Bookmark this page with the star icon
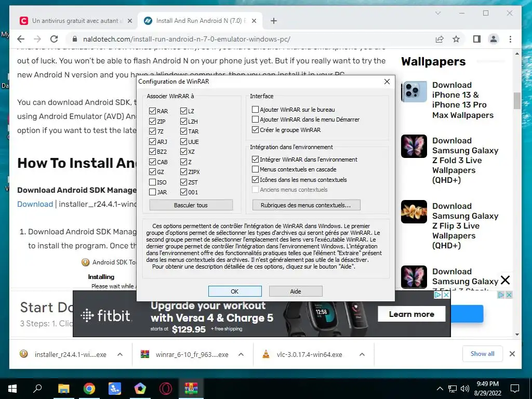532x399 pixels. [456, 39]
